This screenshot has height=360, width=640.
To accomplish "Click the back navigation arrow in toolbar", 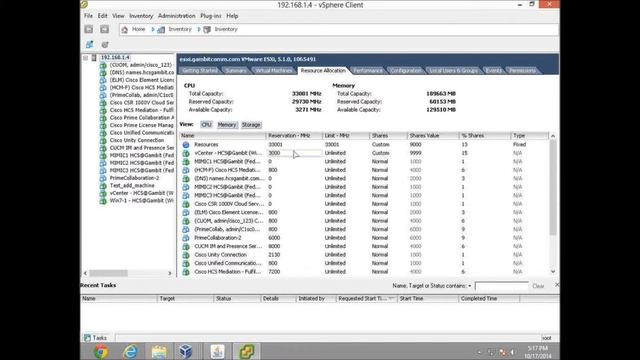I will click(x=89, y=29).
